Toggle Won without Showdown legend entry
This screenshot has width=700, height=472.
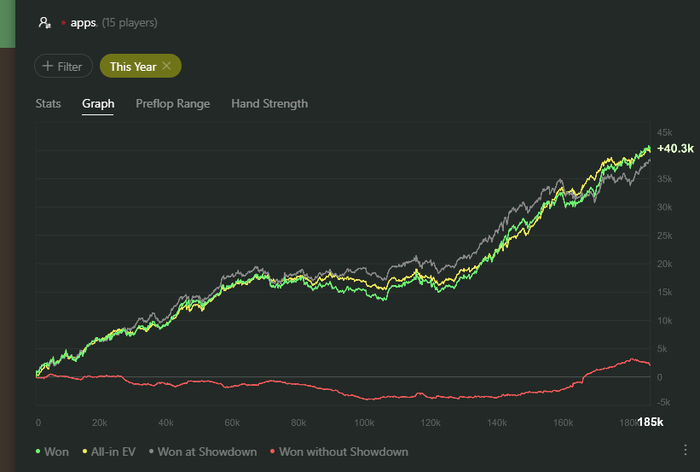pos(340,452)
